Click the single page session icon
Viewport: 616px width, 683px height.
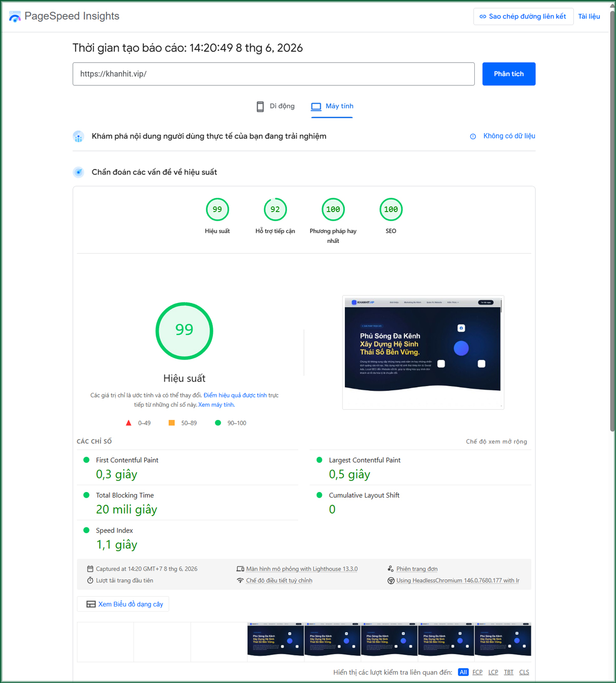tap(391, 568)
